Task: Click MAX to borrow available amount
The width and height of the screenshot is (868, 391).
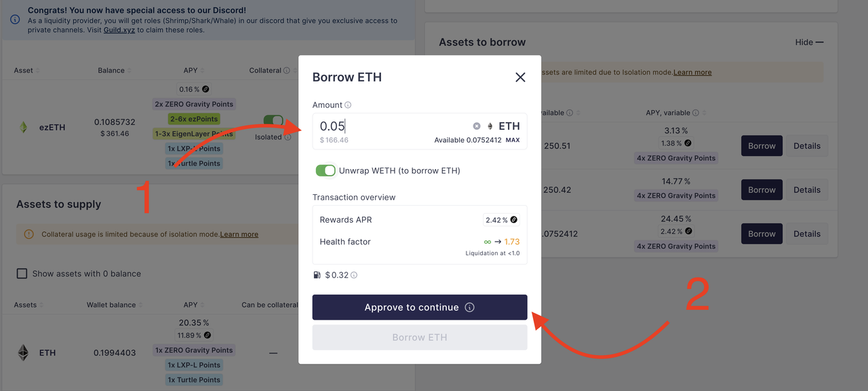Action: coord(513,141)
